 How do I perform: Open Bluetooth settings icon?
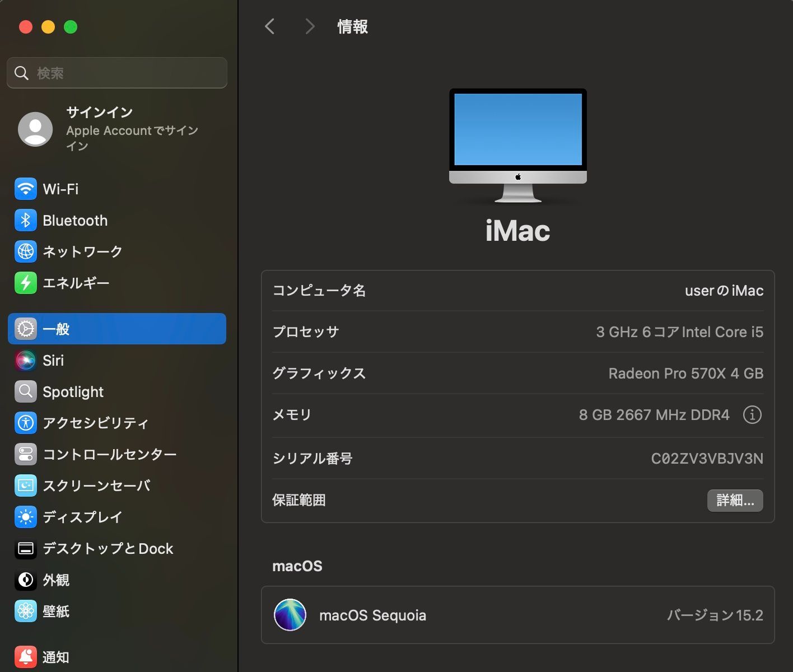pyautogui.click(x=26, y=221)
